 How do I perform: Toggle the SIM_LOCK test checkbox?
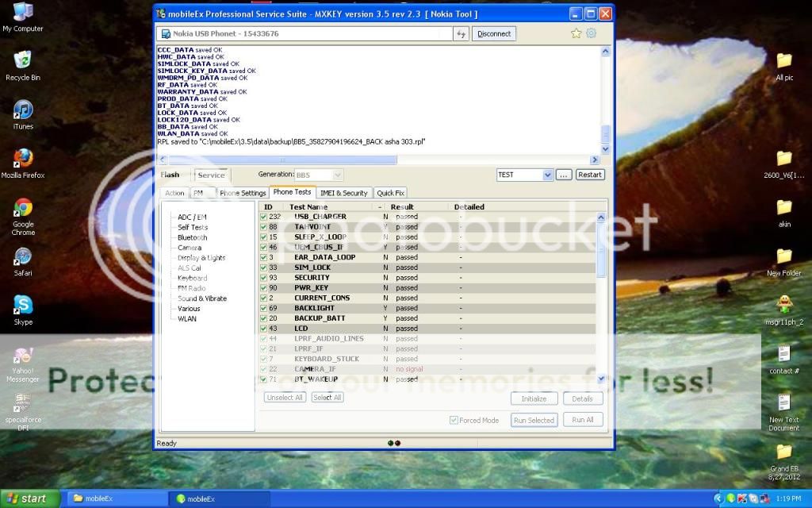264,267
